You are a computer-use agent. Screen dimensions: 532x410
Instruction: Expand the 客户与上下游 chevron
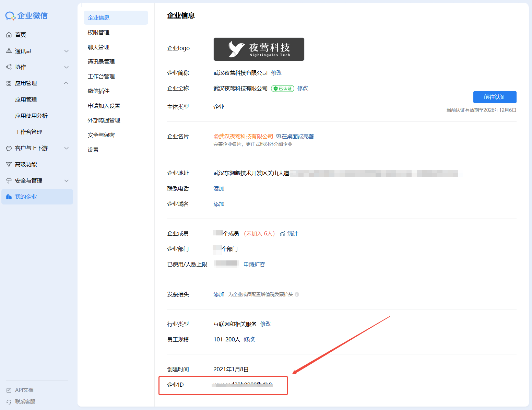tap(67, 148)
